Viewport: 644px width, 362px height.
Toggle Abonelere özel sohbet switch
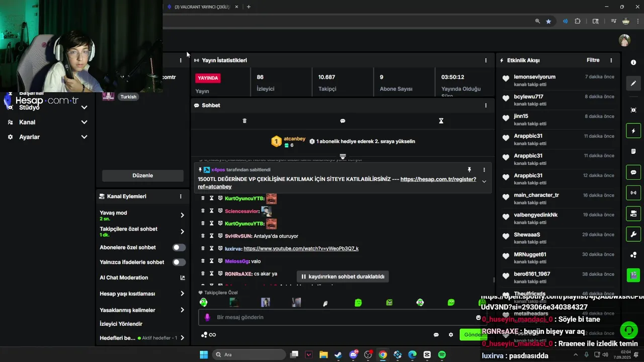point(179,247)
